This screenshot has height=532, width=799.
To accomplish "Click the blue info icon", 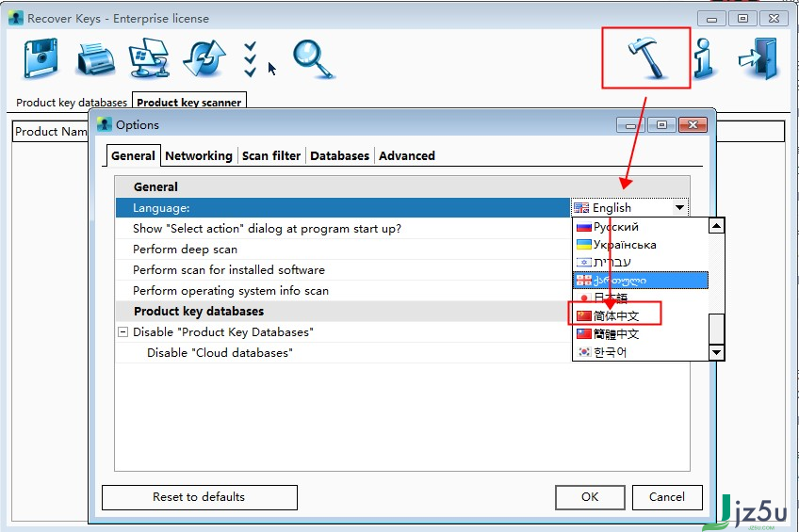I will pos(705,58).
